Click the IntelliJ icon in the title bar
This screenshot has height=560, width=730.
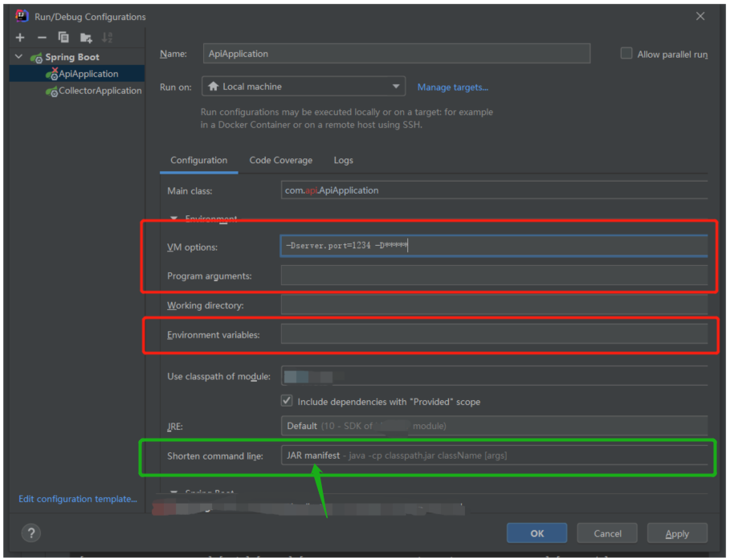click(22, 16)
